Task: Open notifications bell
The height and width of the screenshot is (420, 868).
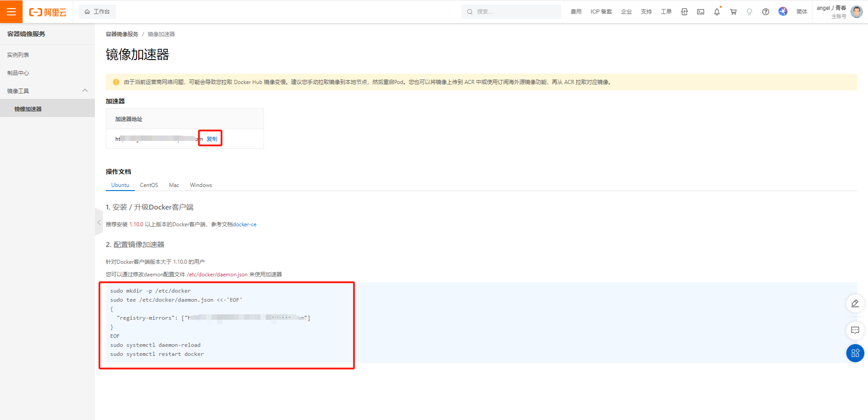Action: point(717,12)
